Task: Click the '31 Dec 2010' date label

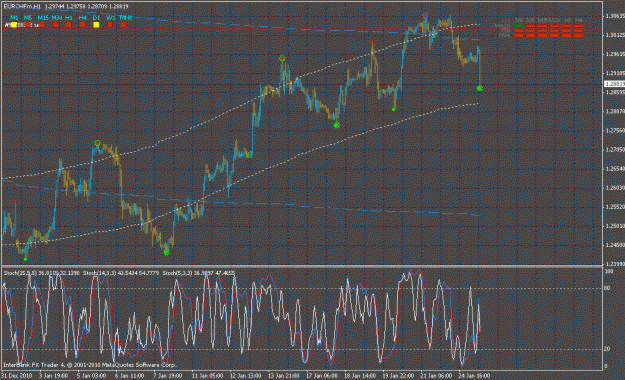Action: pyautogui.click(x=17, y=376)
